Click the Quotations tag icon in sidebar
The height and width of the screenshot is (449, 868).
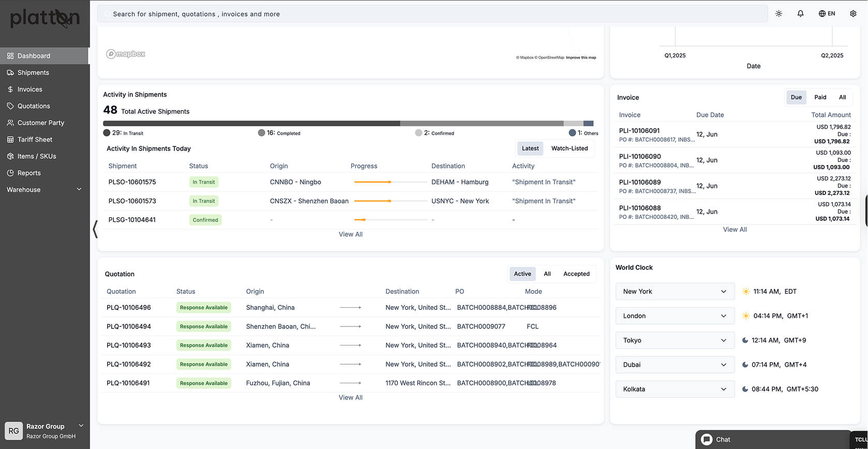10,106
